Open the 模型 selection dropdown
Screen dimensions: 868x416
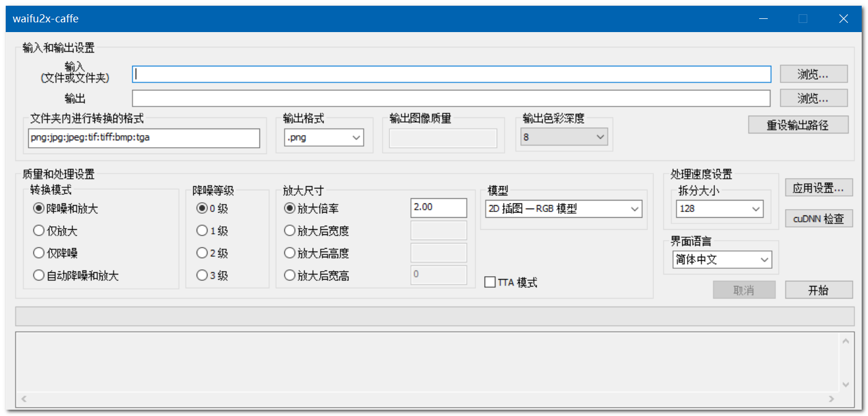pyautogui.click(x=563, y=209)
